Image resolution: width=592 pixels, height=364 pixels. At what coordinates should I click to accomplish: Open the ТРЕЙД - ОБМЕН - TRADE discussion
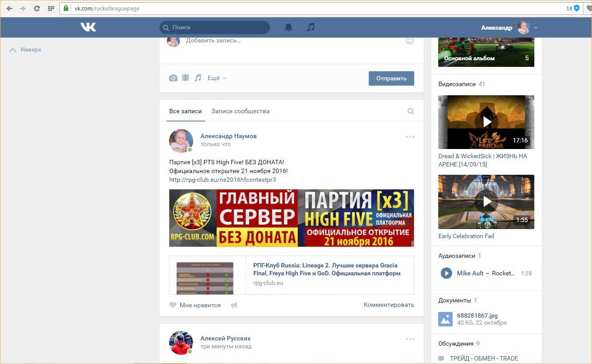(x=484, y=358)
